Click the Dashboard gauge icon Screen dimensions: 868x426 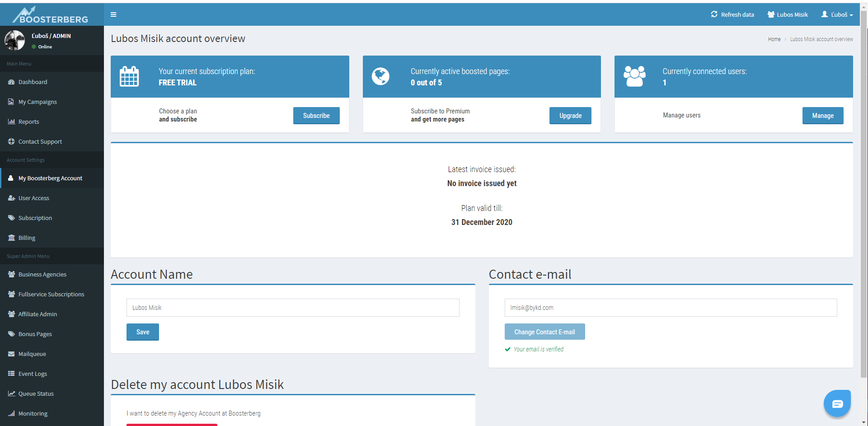tap(11, 82)
